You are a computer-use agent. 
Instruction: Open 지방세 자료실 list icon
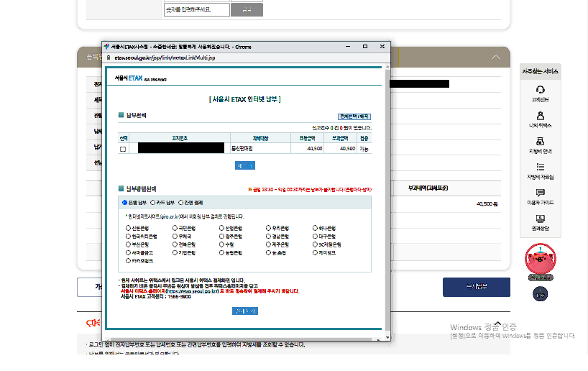tap(540, 167)
